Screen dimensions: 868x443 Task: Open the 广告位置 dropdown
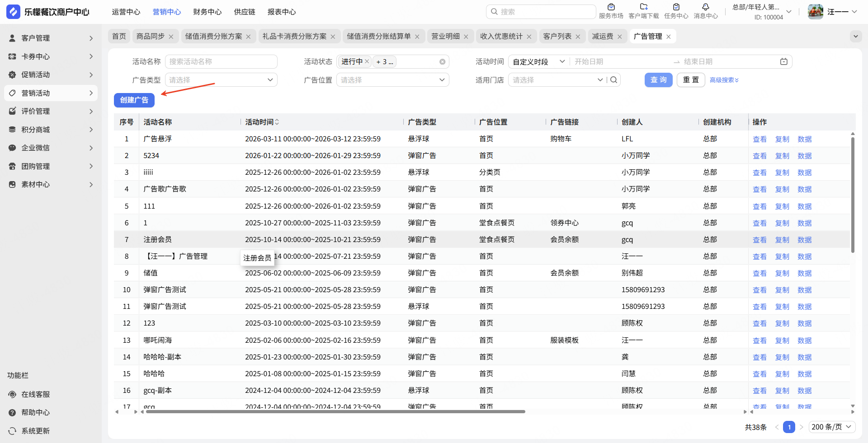pos(392,80)
